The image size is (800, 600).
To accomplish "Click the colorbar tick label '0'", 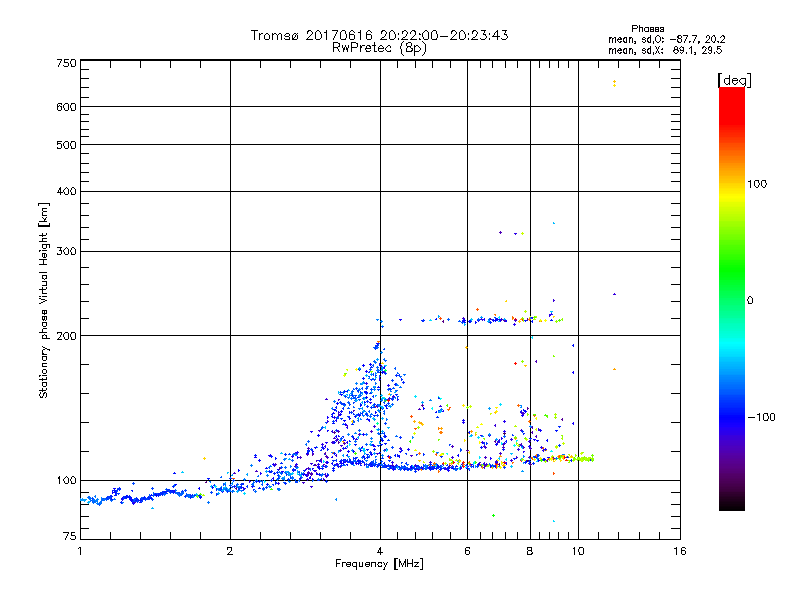I will (750, 301).
